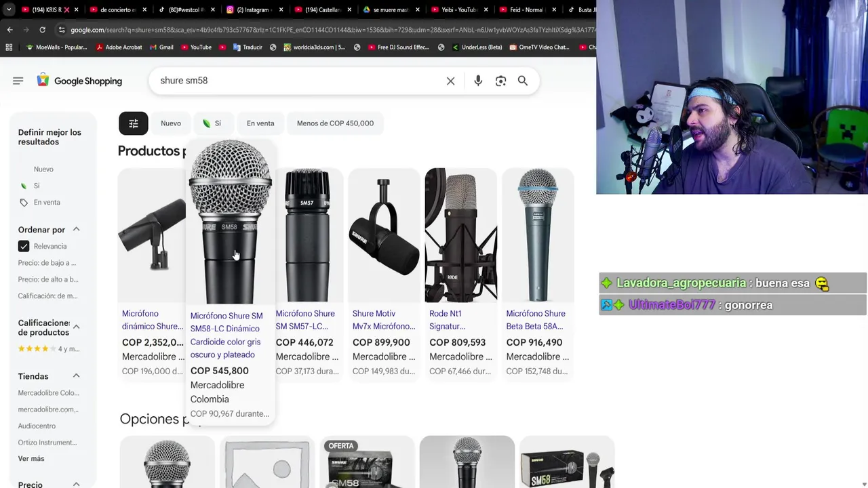Filter by store Audiocentro
Screen dimensions: 868x488
37,426
